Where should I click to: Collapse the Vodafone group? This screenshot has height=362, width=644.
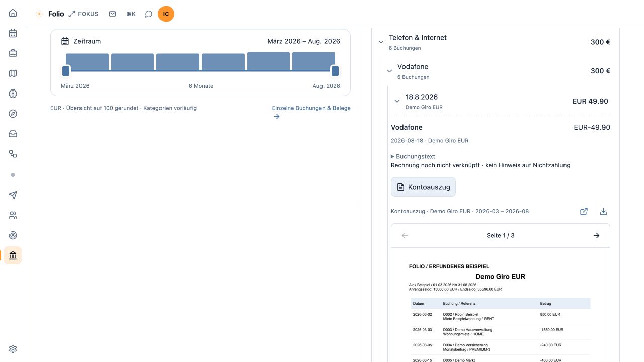(x=389, y=71)
